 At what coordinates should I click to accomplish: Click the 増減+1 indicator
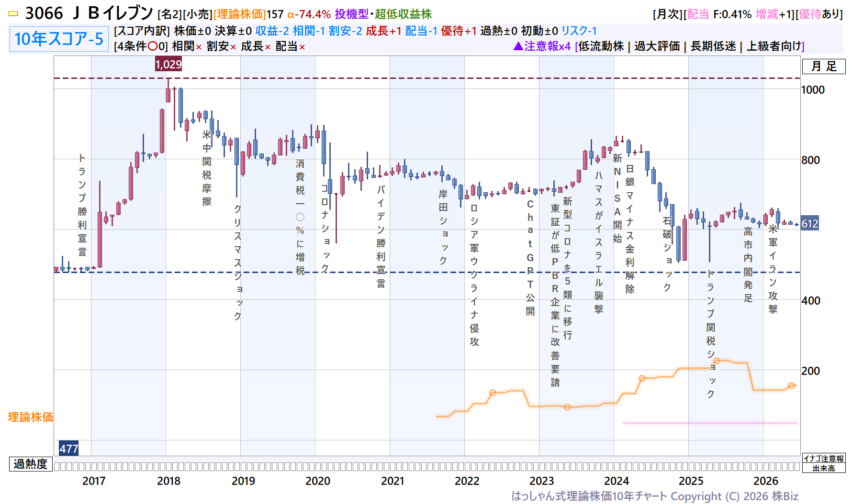coord(773,14)
